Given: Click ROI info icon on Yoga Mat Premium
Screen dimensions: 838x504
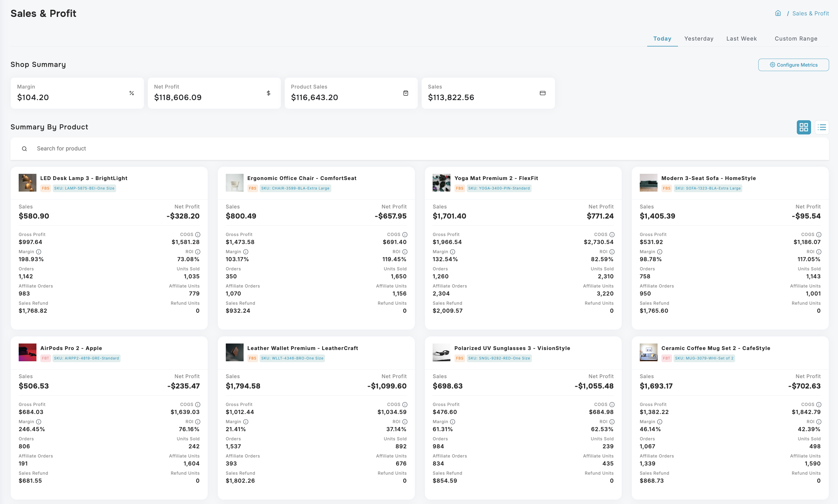Looking at the screenshot, I should coord(612,252).
